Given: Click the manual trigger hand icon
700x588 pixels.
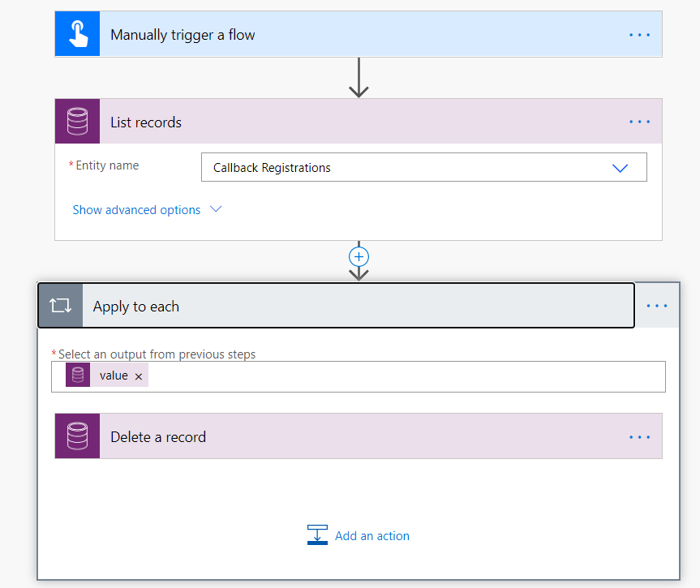Looking at the screenshot, I should 77,34.
